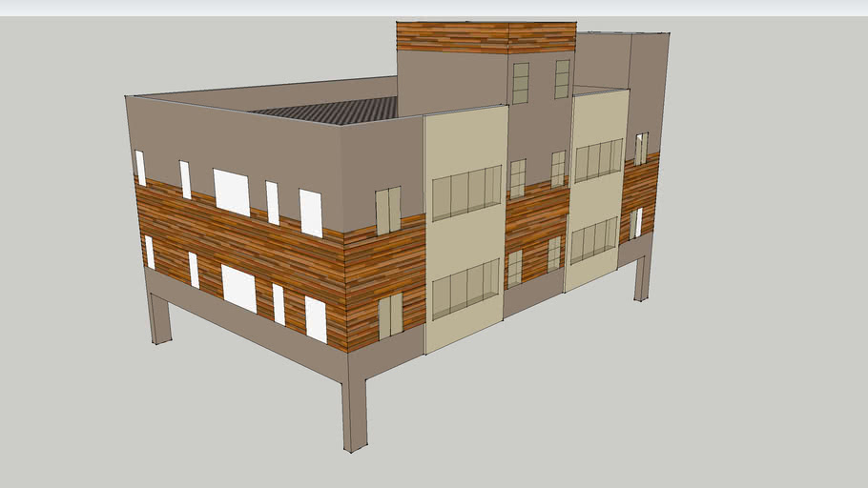Select the left rear support column

(159, 317)
